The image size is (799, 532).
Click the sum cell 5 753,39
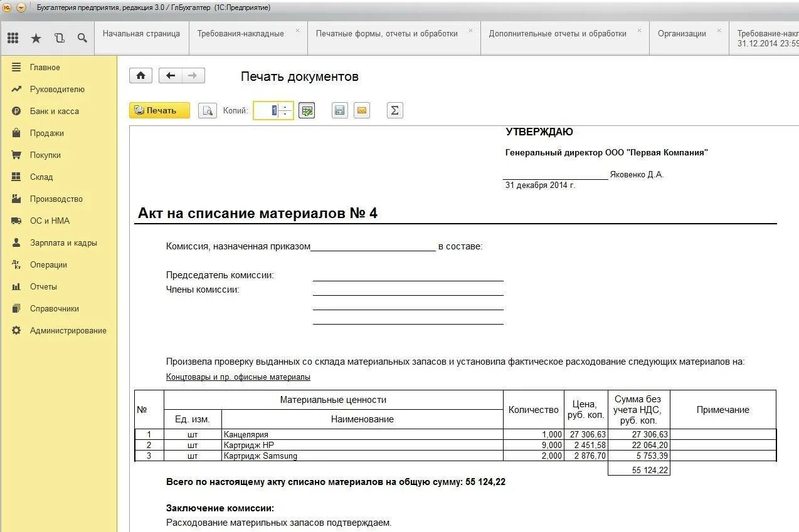coord(639,456)
